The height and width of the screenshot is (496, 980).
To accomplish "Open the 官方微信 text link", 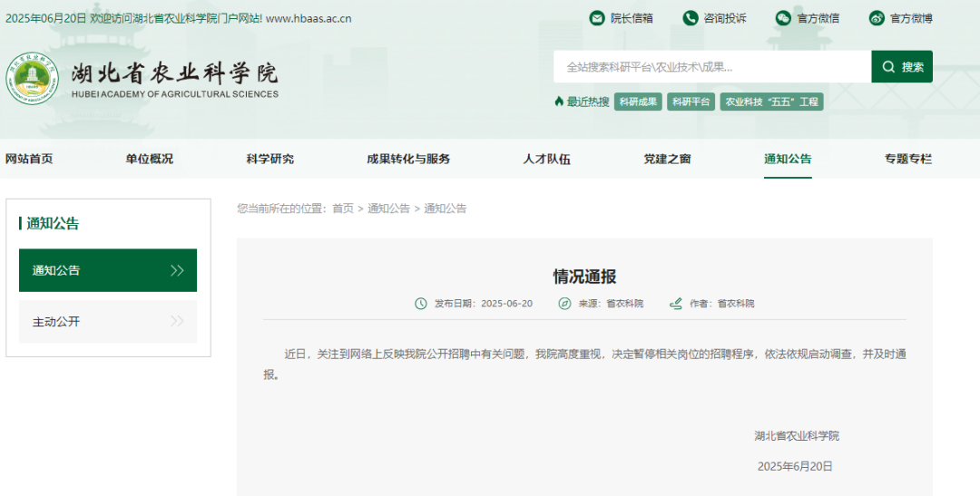I will 818,18.
